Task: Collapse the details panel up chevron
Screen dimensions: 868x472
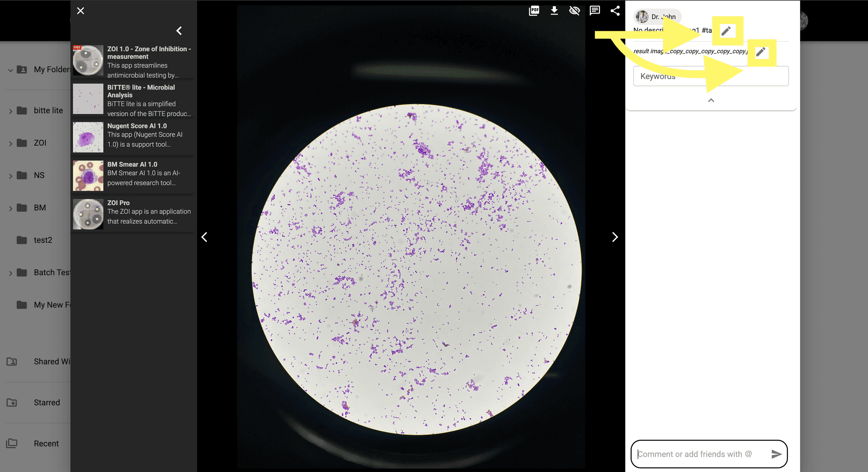Action: (711, 100)
